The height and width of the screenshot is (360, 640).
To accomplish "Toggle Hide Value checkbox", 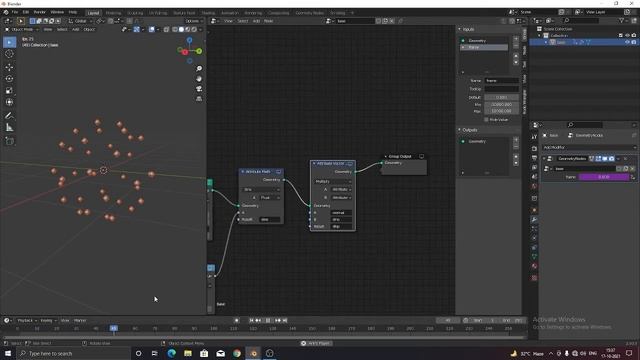I will point(486,120).
